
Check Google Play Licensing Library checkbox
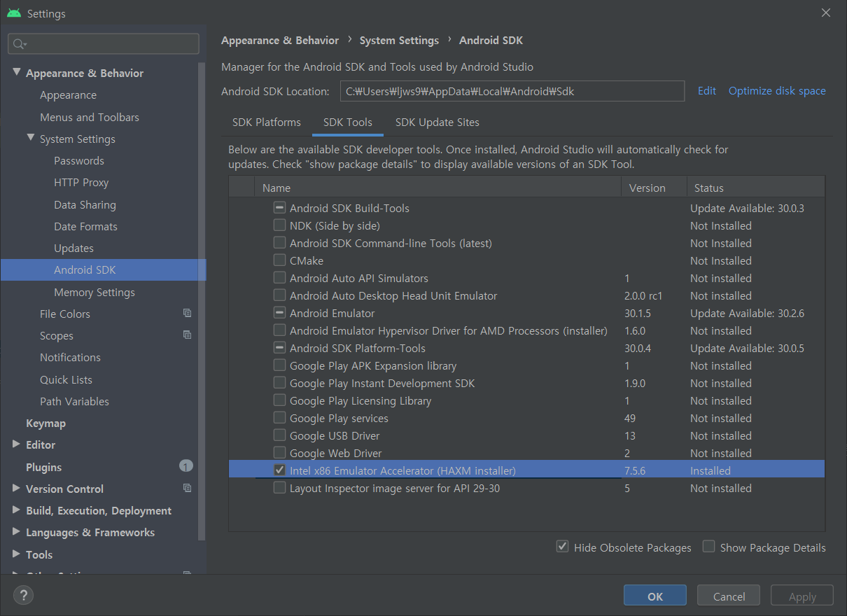coord(279,400)
